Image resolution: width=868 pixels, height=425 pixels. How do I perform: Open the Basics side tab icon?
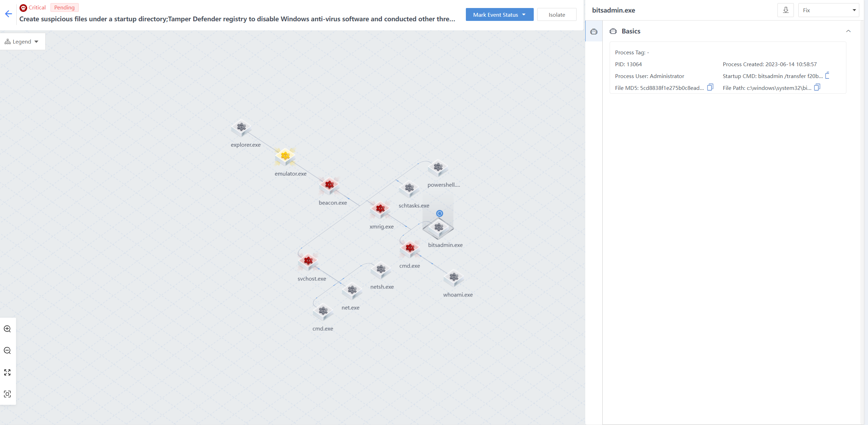594,32
